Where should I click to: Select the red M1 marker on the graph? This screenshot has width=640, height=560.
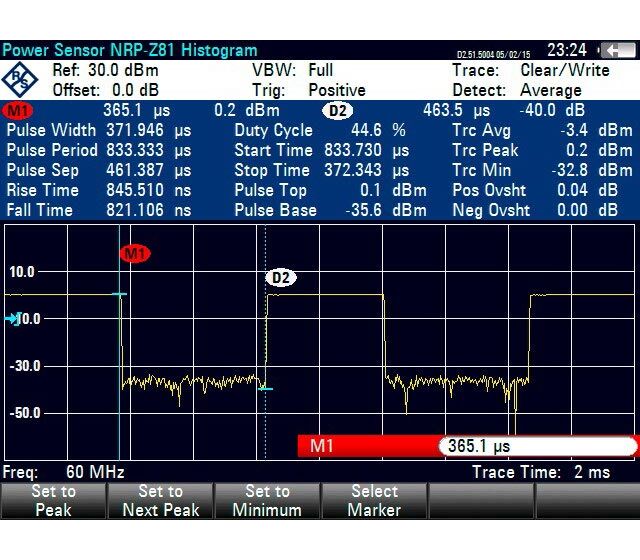[134, 254]
